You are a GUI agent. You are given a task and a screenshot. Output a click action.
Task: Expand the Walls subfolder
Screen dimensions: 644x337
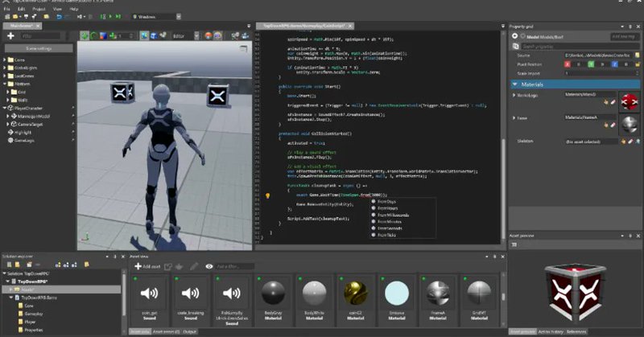click(8, 100)
